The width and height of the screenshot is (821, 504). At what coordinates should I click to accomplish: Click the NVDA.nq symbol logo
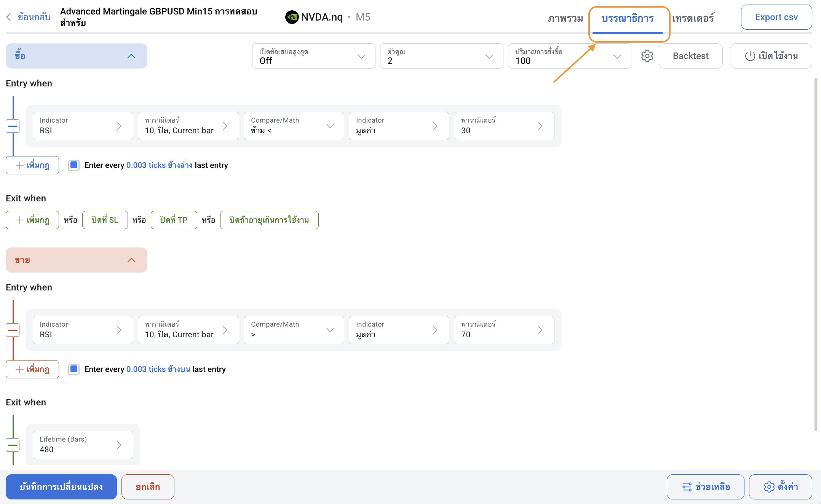tap(292, 17)
